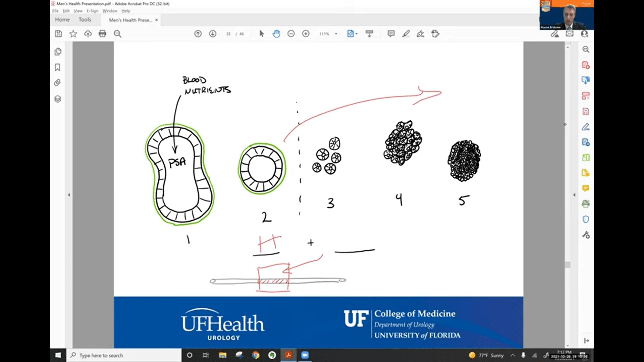The width and height of the screenshot is (644, 362).
Task: Open the bookmarks panel
Action: (x=58, y=67)
